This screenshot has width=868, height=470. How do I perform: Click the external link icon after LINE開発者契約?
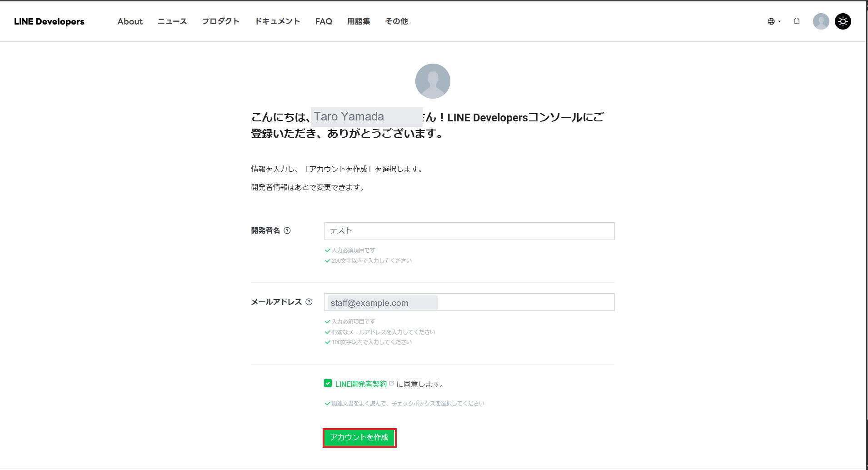pos(392,383)
